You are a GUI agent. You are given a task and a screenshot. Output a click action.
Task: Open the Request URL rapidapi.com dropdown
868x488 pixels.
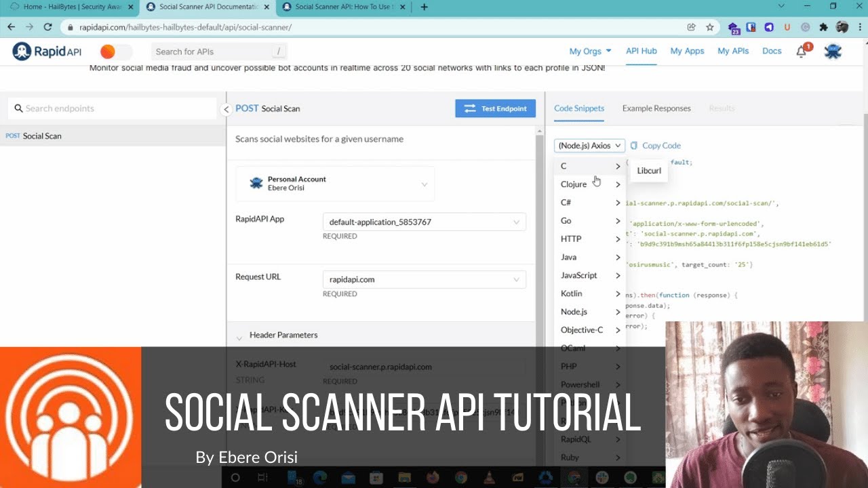(x=425, y=279)
